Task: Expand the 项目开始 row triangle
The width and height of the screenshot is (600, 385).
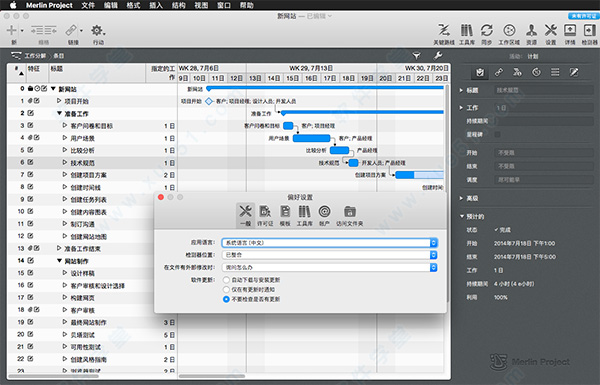Action: [59, 101]
